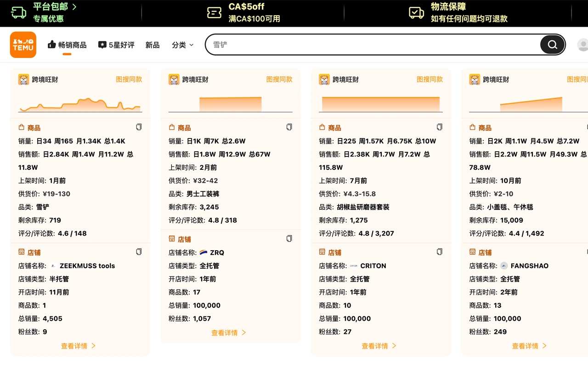Click the search magnifier icon
588x368 pixels.
coord(552,45)
